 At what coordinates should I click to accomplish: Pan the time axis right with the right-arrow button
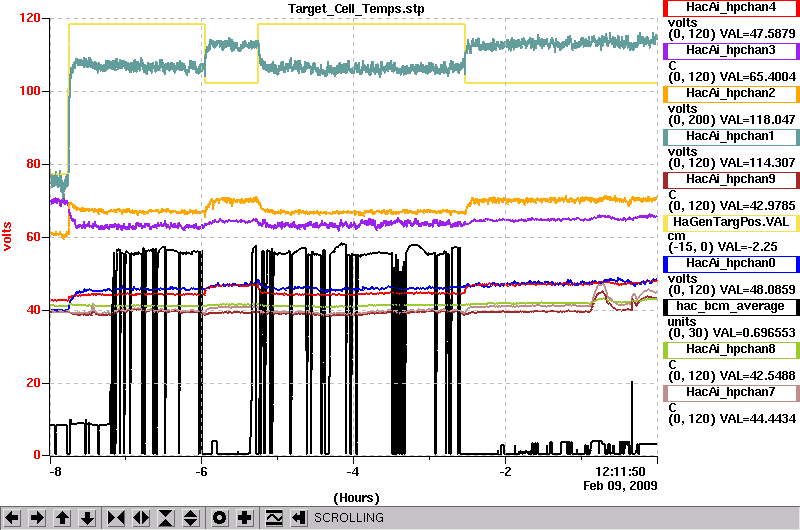(x=37, y=518)
